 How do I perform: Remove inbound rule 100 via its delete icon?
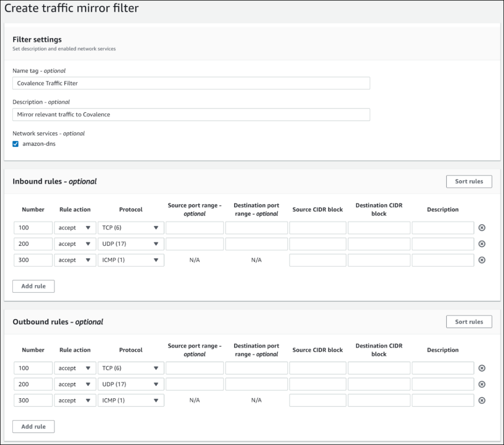click(x=482, y=228)
